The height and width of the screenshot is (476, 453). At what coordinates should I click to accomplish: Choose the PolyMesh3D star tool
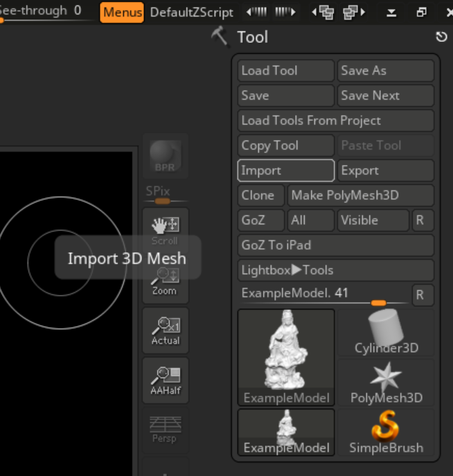tap(386, 382)
